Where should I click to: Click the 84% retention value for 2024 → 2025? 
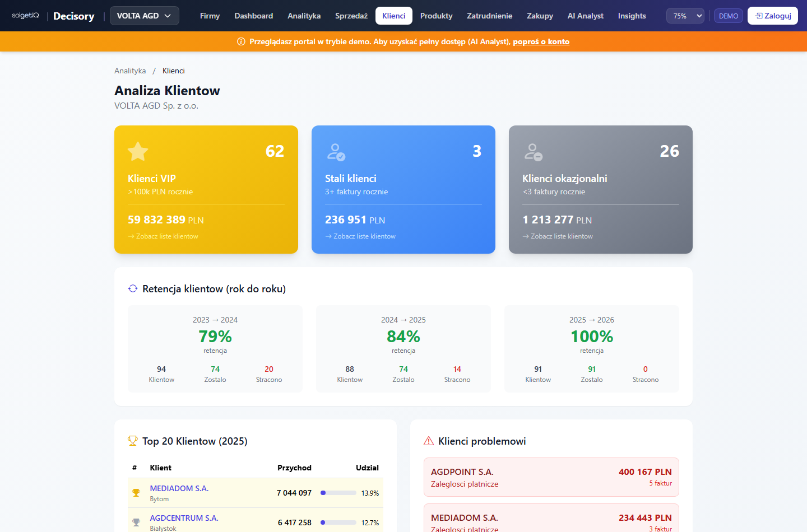click(403, 336)
